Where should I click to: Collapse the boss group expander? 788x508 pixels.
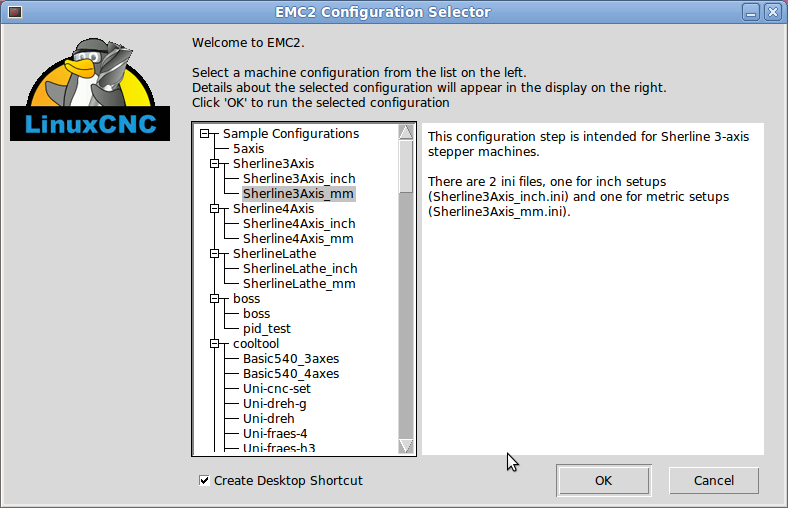click(x=215, y=298)
